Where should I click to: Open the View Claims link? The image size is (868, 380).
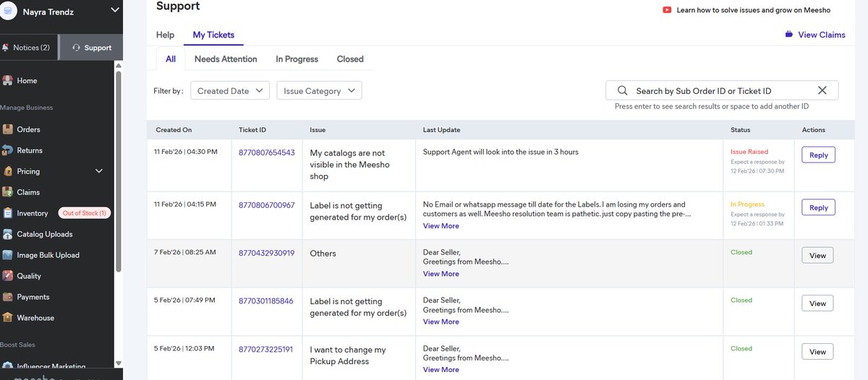[x=822, y=35]
